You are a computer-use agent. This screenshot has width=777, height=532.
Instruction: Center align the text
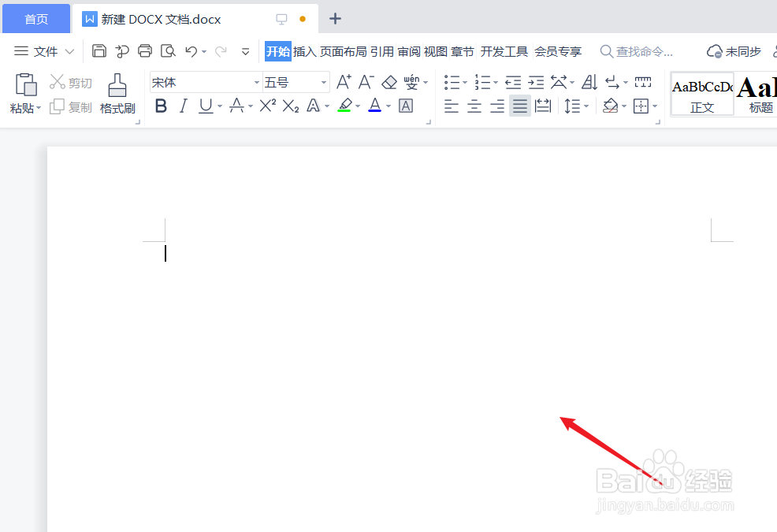tap(474, 106)
